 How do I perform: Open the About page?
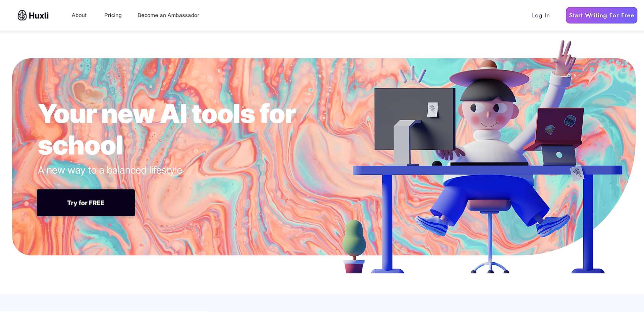tap(79, 15)
